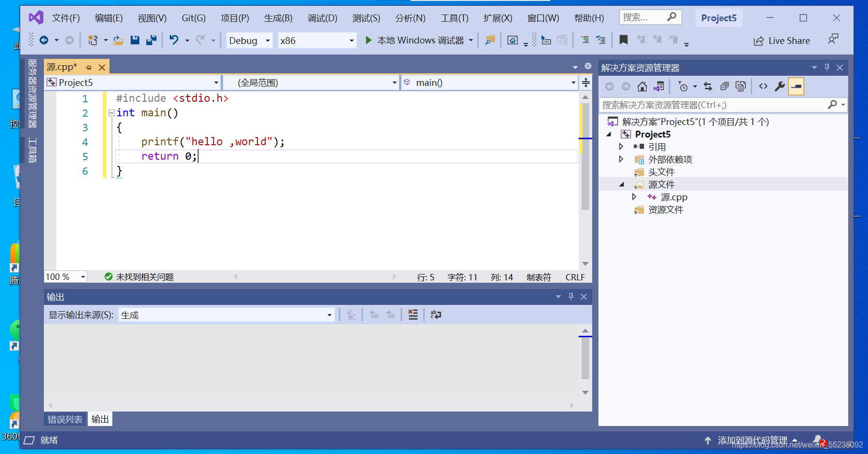Click the Navigate Backward icon
The width and height of the screenshot is (868, 454).
pyautogui.click(x=44, y=40)
